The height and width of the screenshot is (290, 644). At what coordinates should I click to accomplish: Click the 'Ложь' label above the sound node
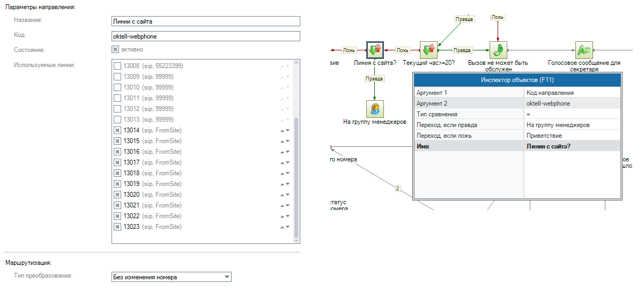click(498, 17)
